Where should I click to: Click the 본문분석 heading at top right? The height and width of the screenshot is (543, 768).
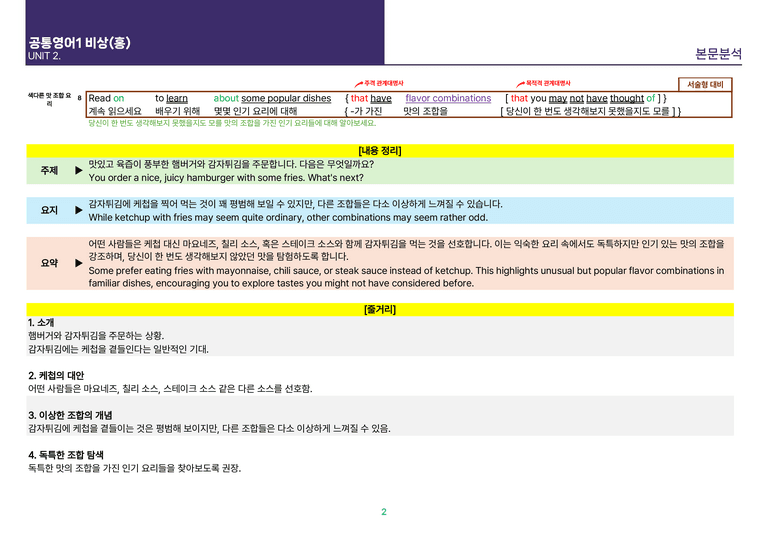coord(718,53)
